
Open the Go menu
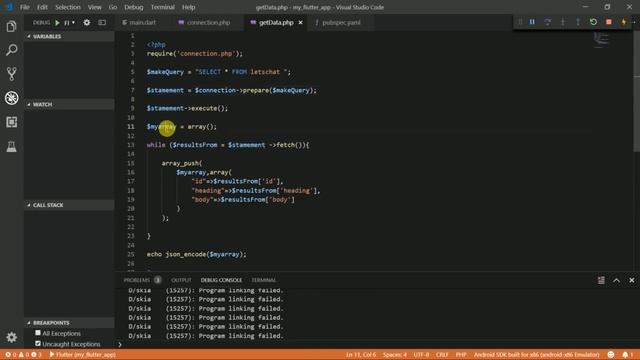point(113,7)
